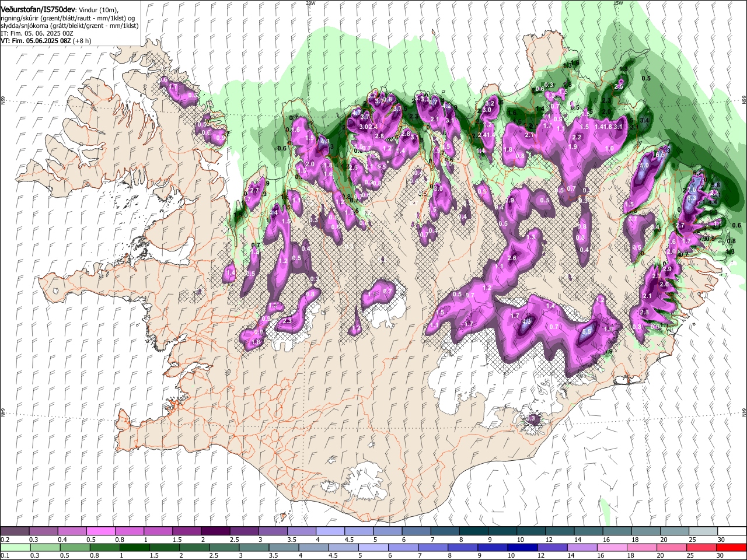Image resolution: width=747 pixels, height=560 pixels.
Task: Click the '15W' longitude label at top
Action: (617, 3)
